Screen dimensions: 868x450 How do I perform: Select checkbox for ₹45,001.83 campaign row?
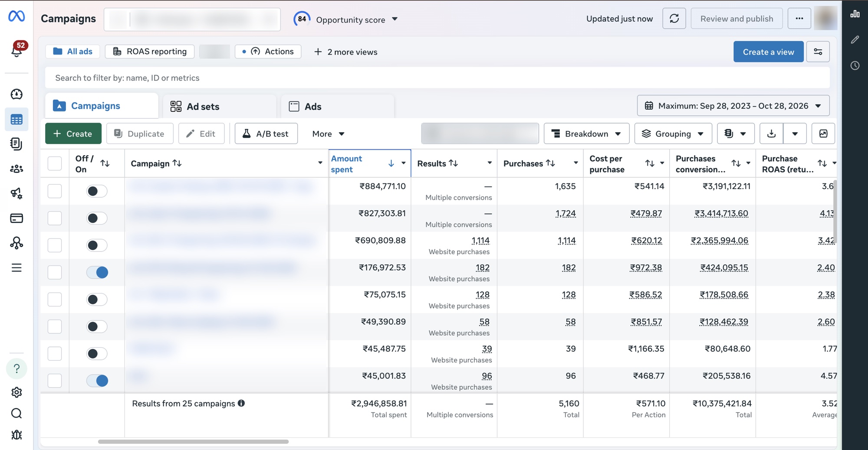[x=55, y=381]
